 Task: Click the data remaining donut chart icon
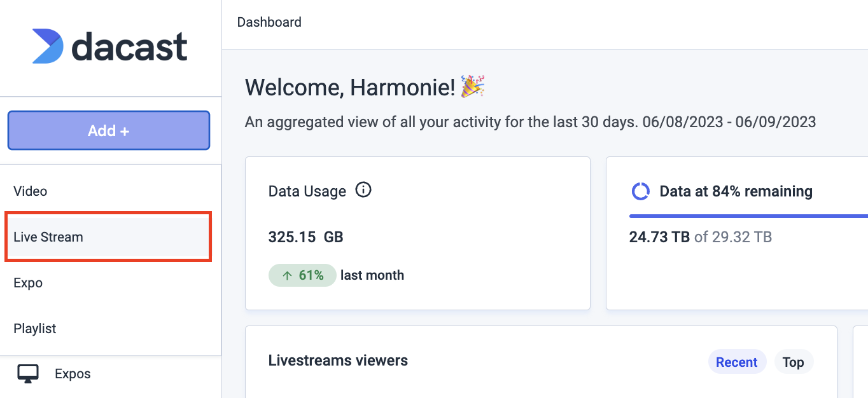[640, 191]
